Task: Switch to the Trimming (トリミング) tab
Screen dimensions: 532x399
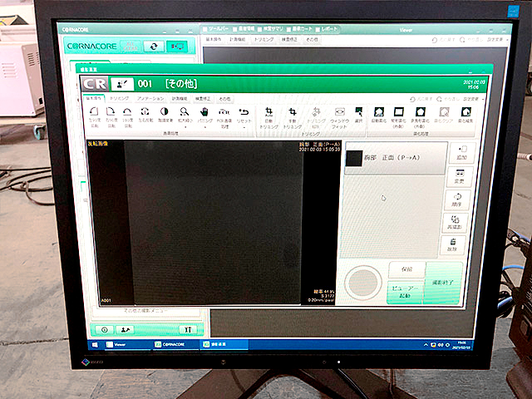Action: click(x=120, y=98)
